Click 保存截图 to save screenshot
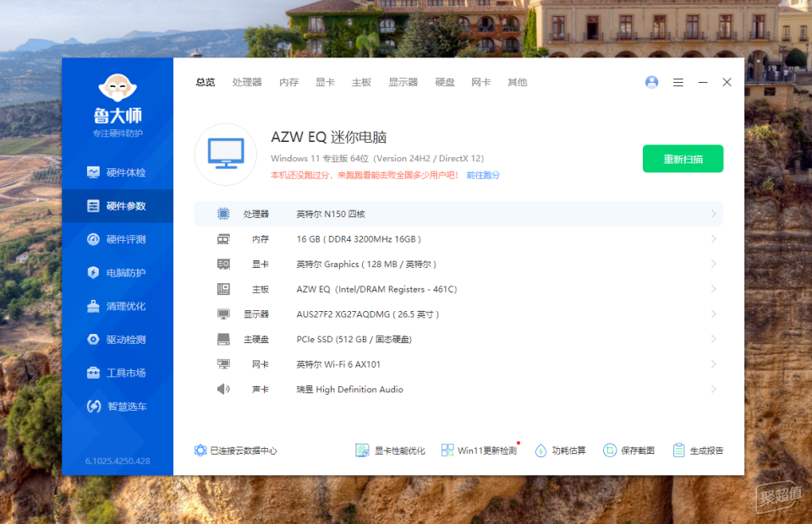Viewport: 812px width, 524px height. coord(628,450)
